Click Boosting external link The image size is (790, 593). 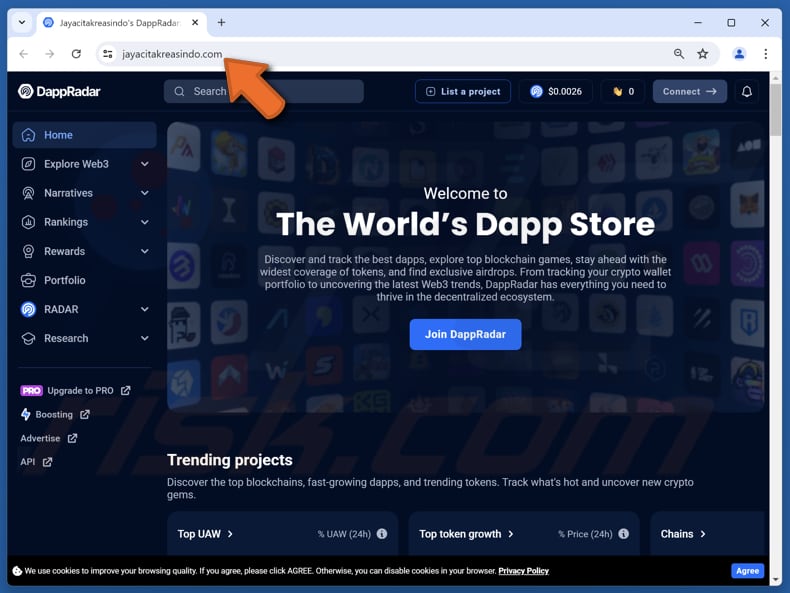click(55, 414)
